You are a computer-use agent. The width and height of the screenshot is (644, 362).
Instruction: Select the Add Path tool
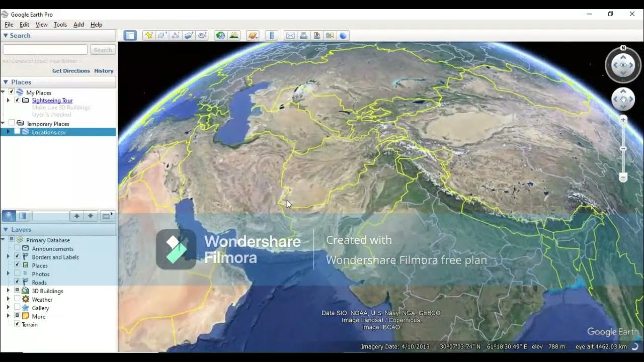click(176, 35)
